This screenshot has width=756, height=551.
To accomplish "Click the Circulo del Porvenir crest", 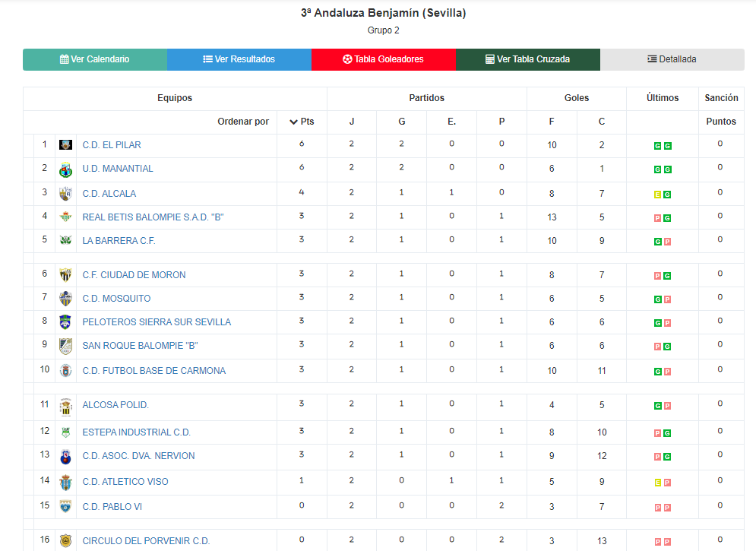I will coord(65,541).
